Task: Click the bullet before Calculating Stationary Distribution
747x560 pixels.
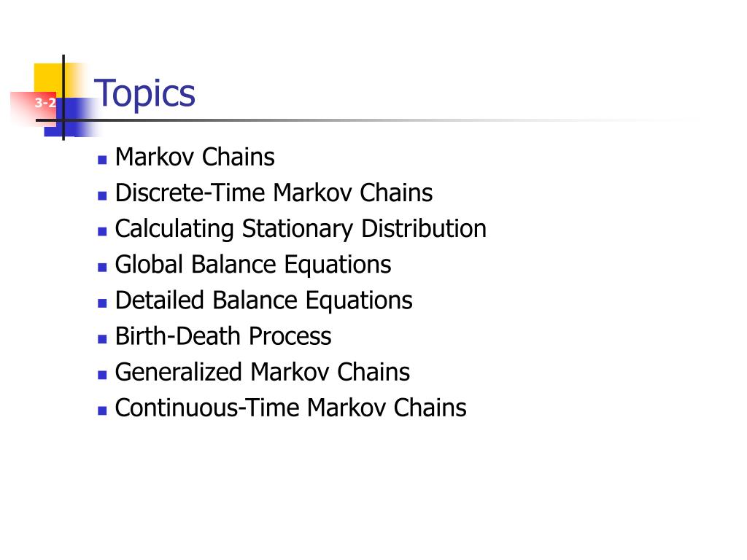Action: [x=102, y=232]
